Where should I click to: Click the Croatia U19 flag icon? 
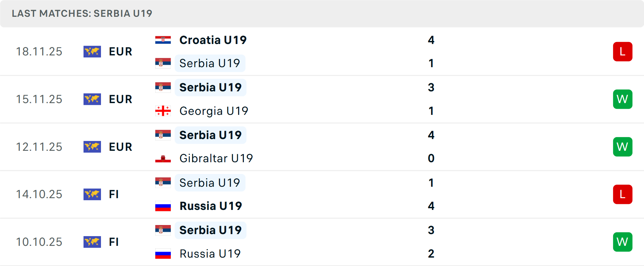click(163, 39)
